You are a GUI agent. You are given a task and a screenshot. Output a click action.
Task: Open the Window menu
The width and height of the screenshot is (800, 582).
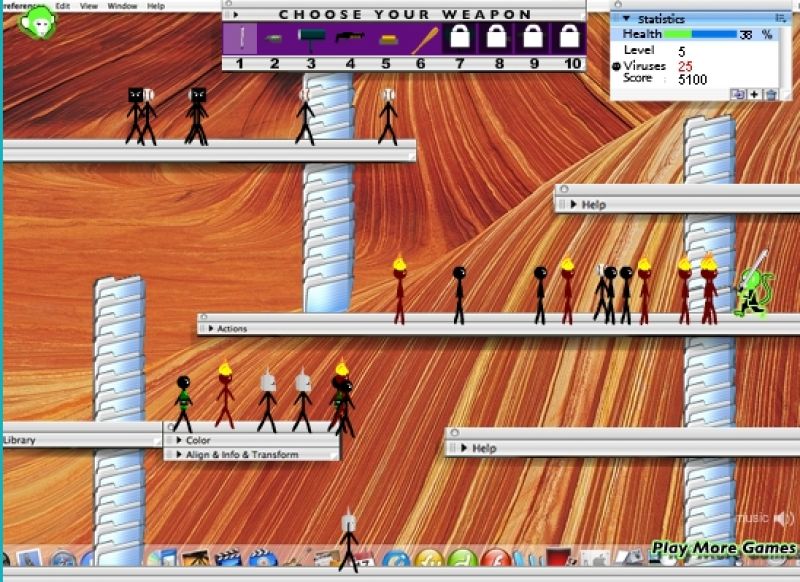(122, 6)
